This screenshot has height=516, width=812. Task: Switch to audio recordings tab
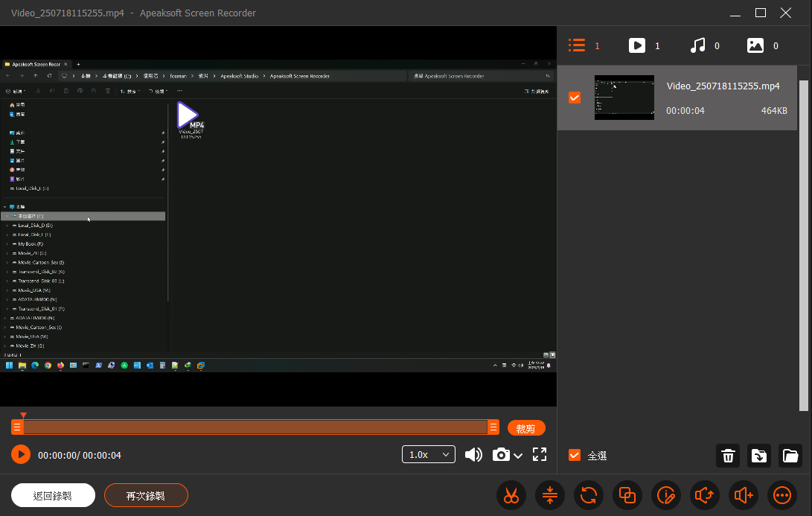(x=705, y=45)
